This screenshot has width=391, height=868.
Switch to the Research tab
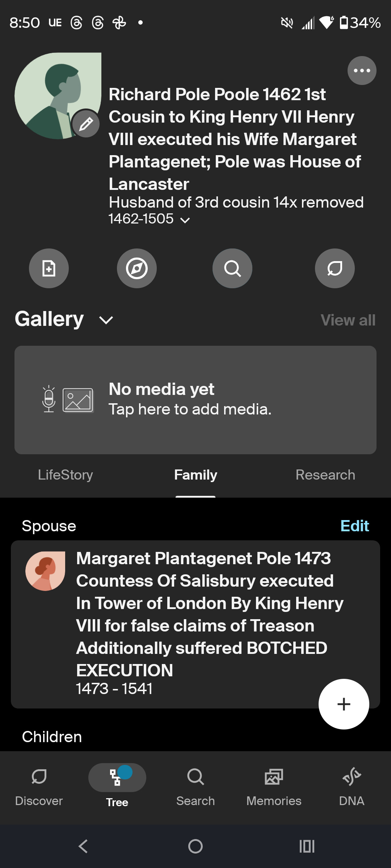click(x=325, y=475)
